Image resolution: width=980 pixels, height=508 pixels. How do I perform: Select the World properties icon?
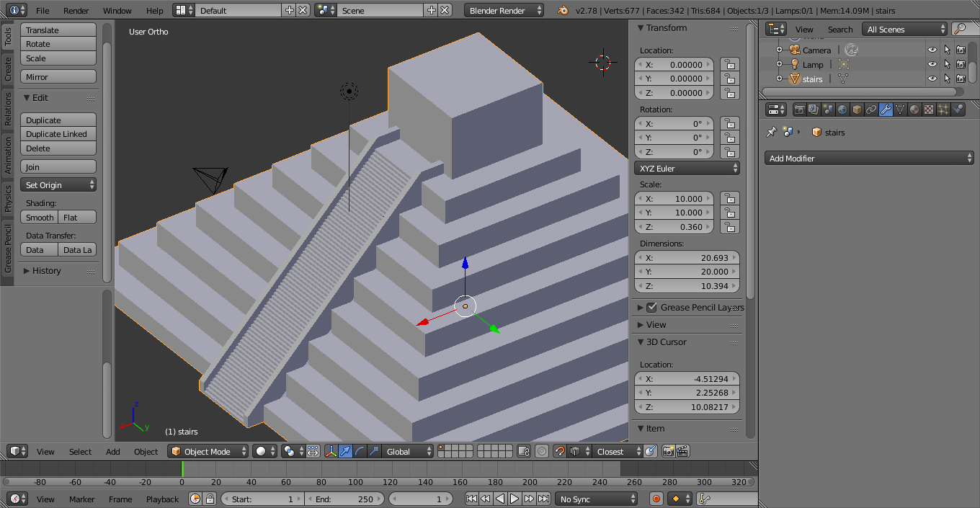click(x=842, y=110)
